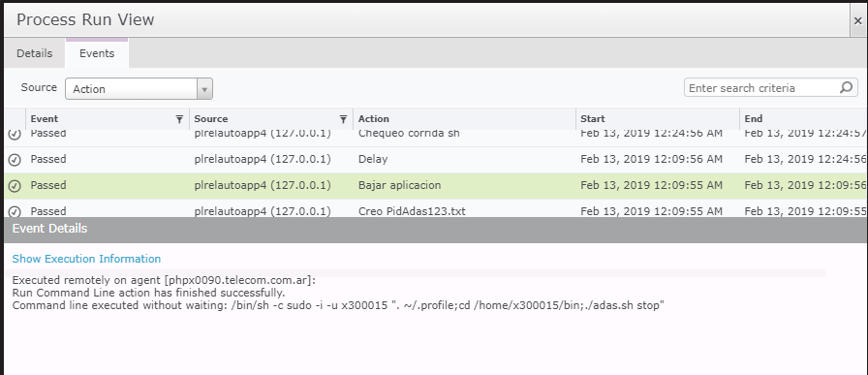The height and width of the screenshot is (375, 868).
Task: Close the Process Run View dialog
Action: pyautogui.click(x=857, y=21)
